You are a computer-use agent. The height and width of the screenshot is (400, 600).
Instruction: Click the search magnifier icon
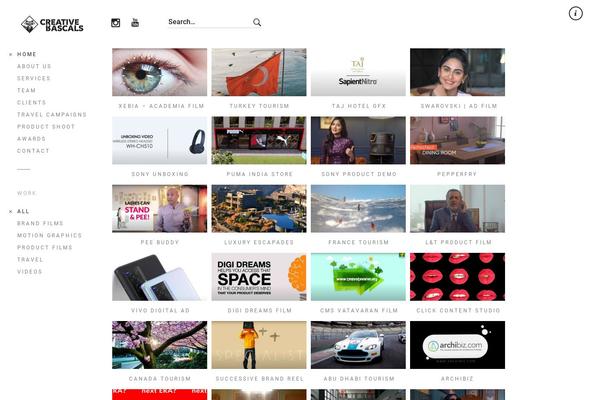coord(257,22)
